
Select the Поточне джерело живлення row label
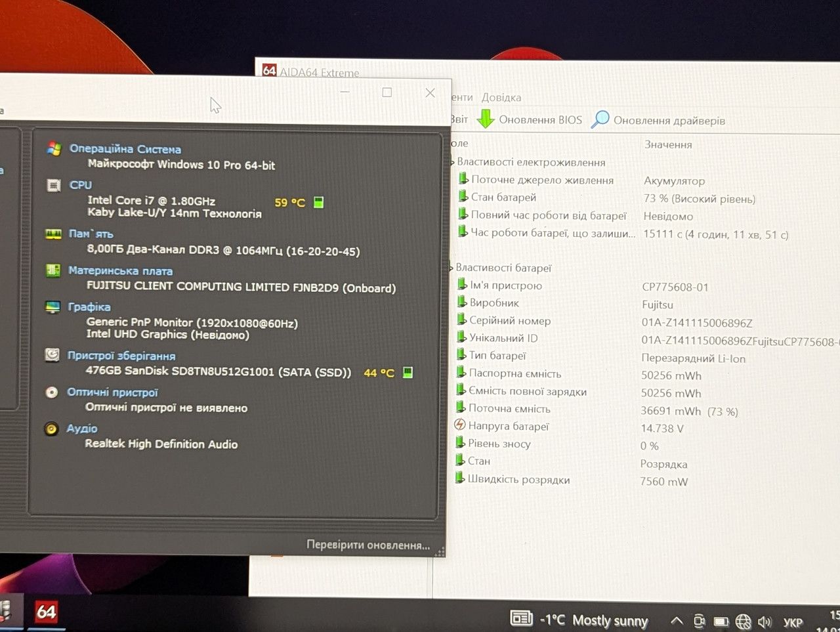coord(542,180)
